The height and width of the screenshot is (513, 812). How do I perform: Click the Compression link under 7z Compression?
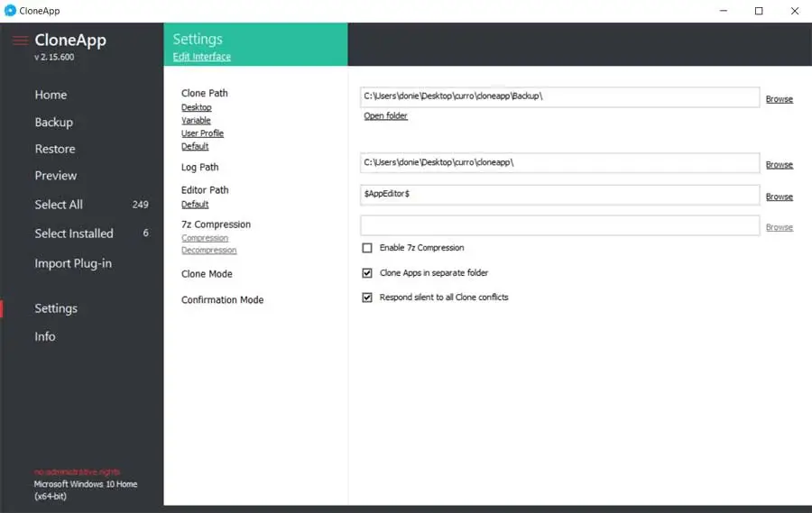pos(205,238)
